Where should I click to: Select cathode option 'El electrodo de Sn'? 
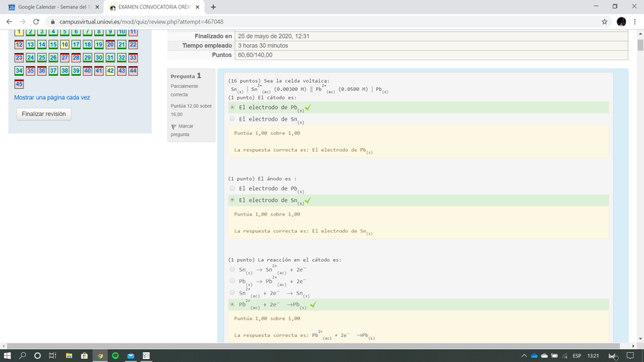(x=232, y=119)
